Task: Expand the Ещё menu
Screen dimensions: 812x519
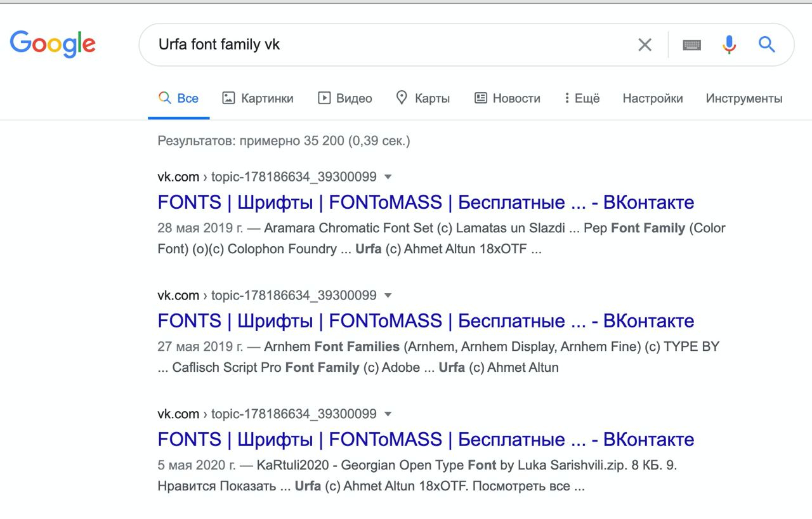Action: click(582, 98)
